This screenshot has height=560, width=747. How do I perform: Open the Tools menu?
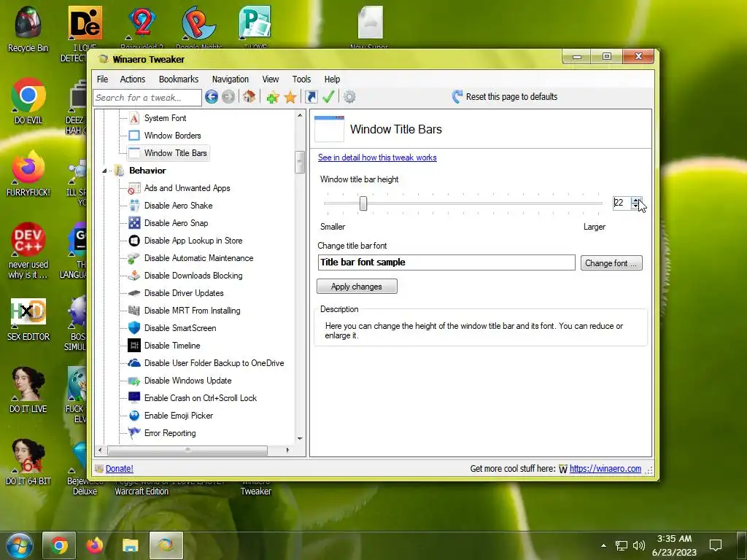click(x=301, y=79)
